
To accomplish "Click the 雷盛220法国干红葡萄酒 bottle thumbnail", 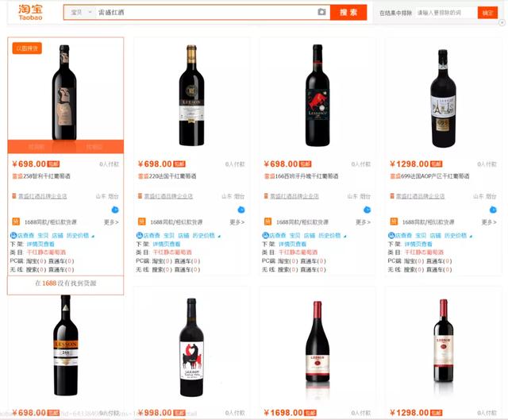I will pos(191,95).
